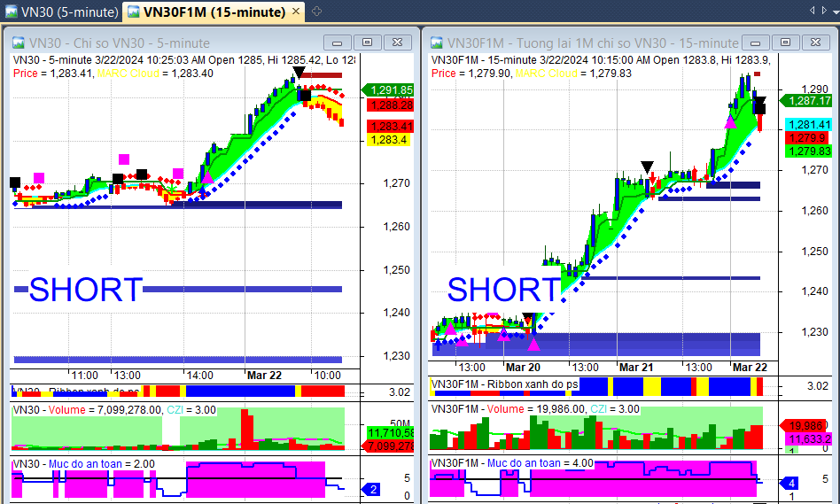Close the VN30F1M (15-minute) tab

[x=296, y=12]
